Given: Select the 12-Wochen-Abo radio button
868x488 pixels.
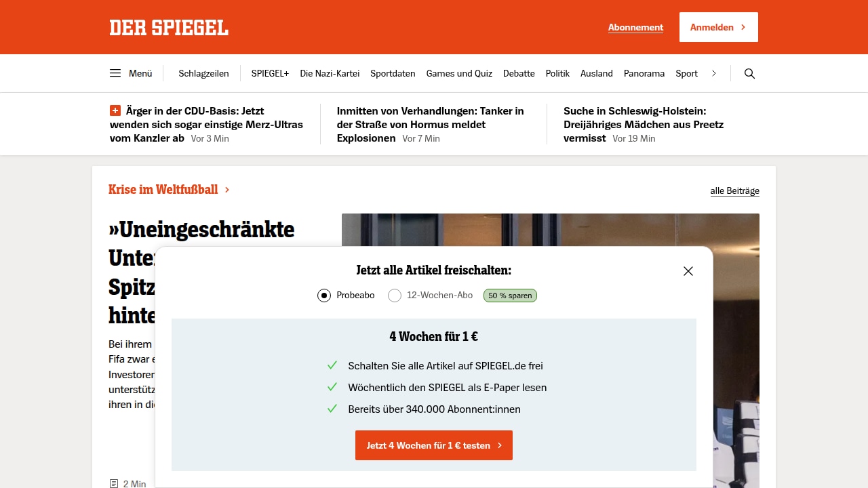Looking at the screenshot, I should tap(395, 296).
